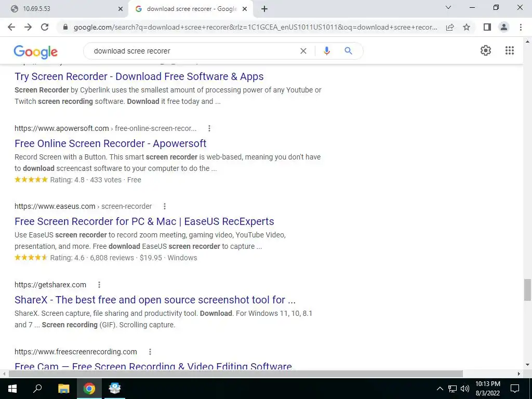Close the Google search tab

click(x=245, y=9)
